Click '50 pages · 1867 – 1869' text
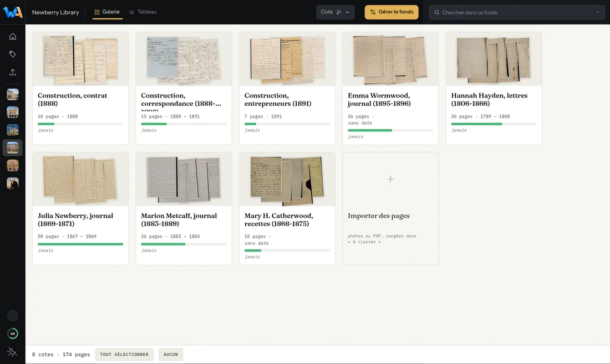 [67, 236]
